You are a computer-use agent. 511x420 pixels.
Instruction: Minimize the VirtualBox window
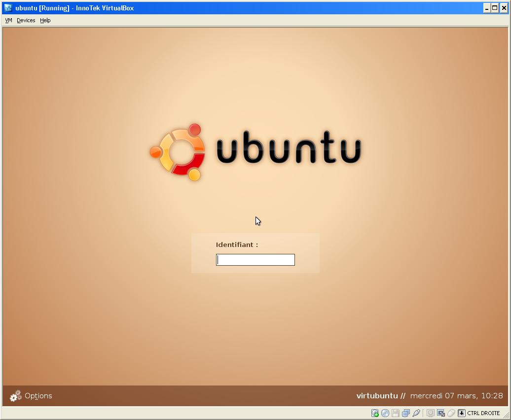(487, 8)
